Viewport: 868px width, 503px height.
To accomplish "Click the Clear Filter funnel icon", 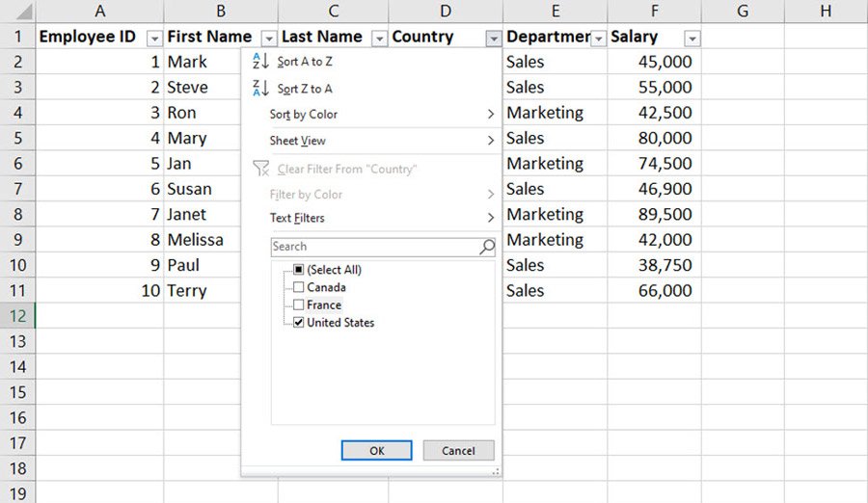I will click(x=260, y=169).
